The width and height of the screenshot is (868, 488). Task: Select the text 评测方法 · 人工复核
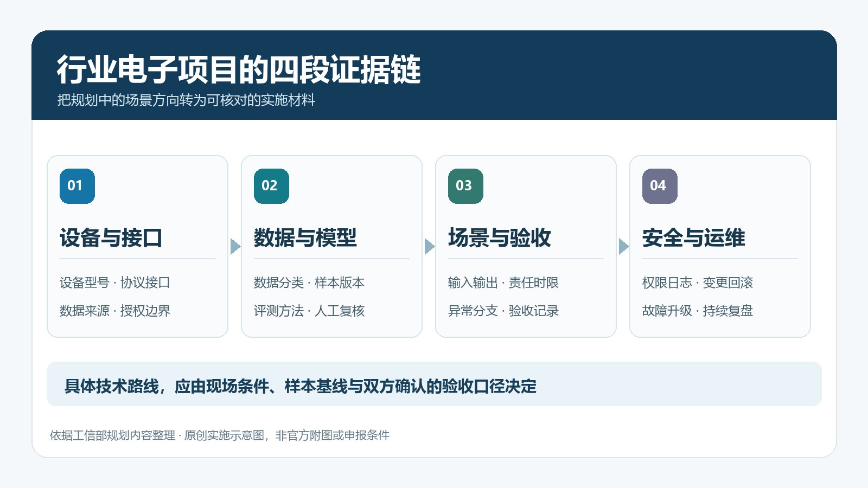[x=309, y=311]
